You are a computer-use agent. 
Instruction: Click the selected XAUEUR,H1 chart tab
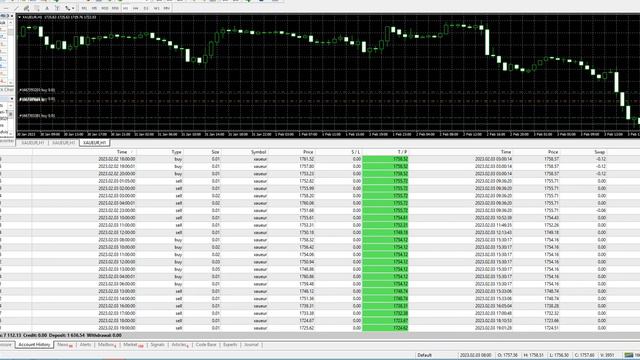94,143
